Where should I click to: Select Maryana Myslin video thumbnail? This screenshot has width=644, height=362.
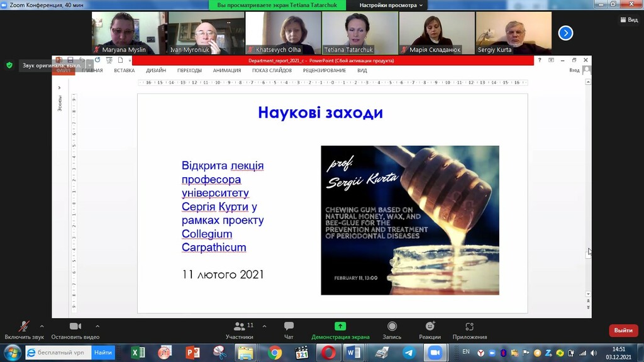(129, 33)
